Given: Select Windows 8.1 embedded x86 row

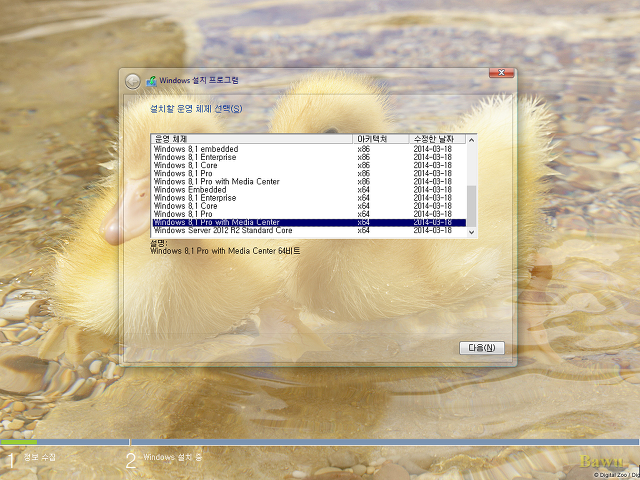Looking at the screenshot, I should pyautogui.click(x=309, y=149).
